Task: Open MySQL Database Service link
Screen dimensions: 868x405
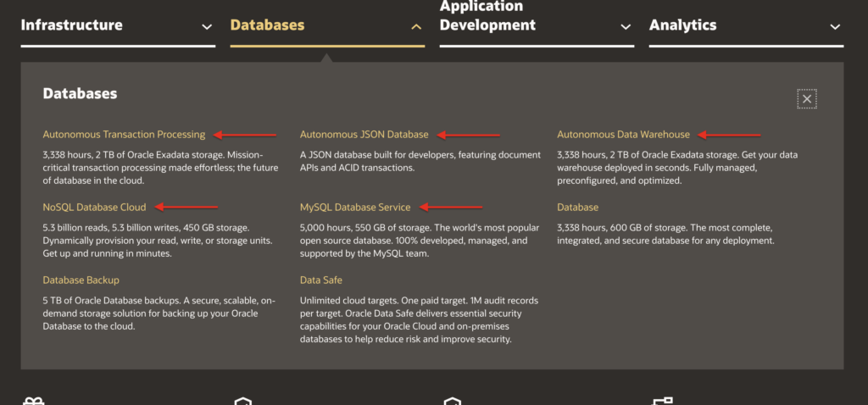Action: tap(355, 207)
